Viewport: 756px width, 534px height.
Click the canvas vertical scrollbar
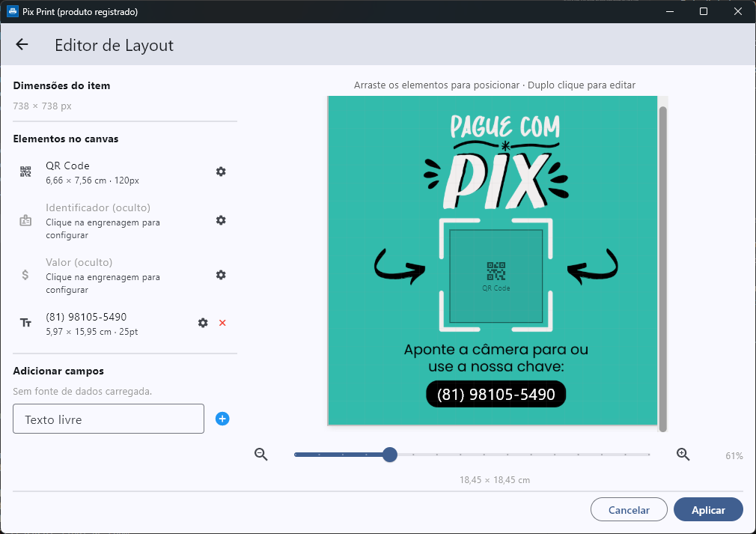[x=662, y=268]
